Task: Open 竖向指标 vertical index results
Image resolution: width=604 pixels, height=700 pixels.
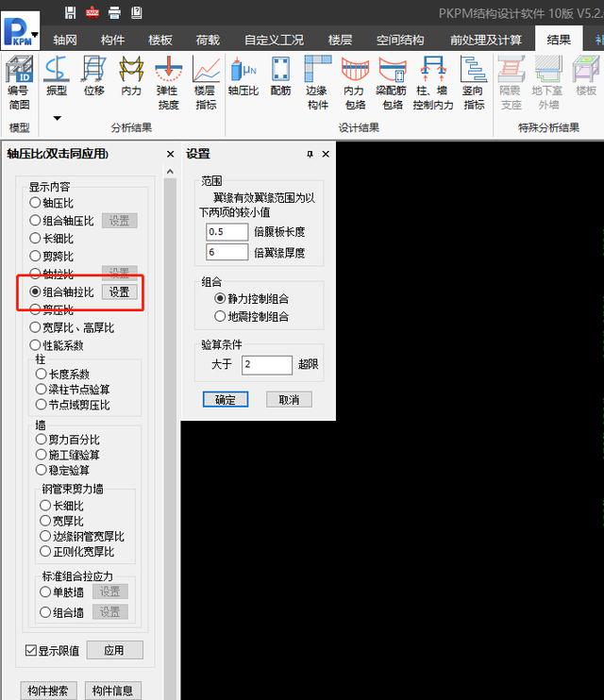Action: pyautogui.click(x=474, y=83)
